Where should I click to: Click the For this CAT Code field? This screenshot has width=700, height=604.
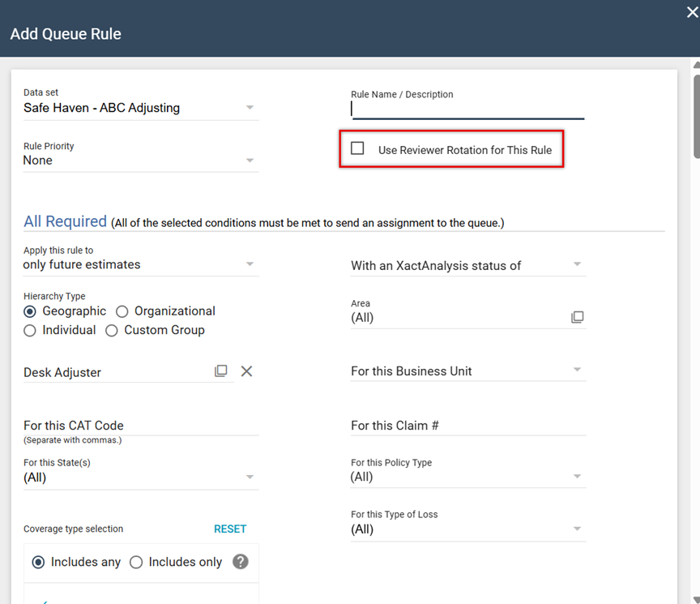(x=141, y=426)
